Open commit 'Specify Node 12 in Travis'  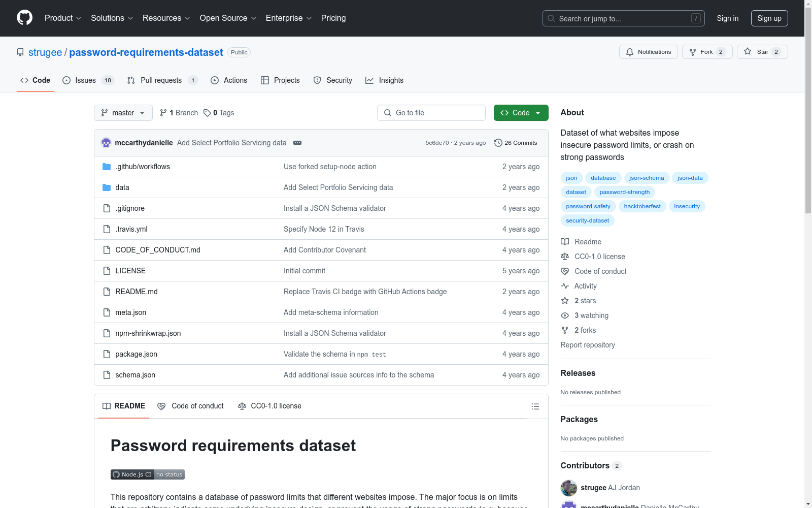click(324, 229)
